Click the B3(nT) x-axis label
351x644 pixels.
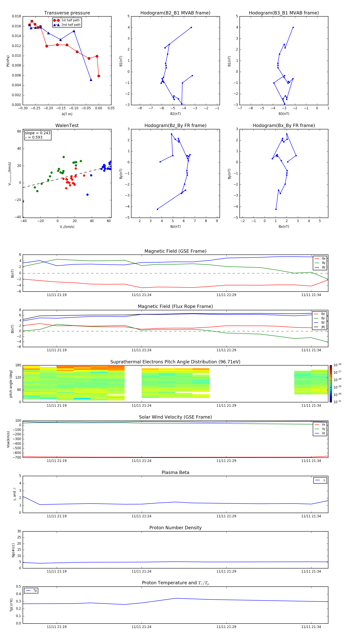pyautogui.click(x=284, y=114)
